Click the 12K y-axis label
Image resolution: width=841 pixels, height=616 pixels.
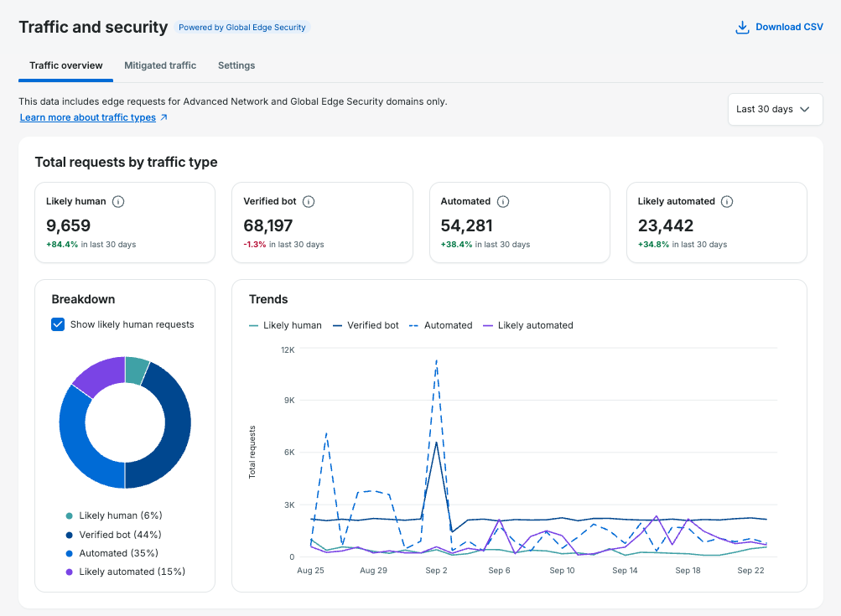(288, 350)
